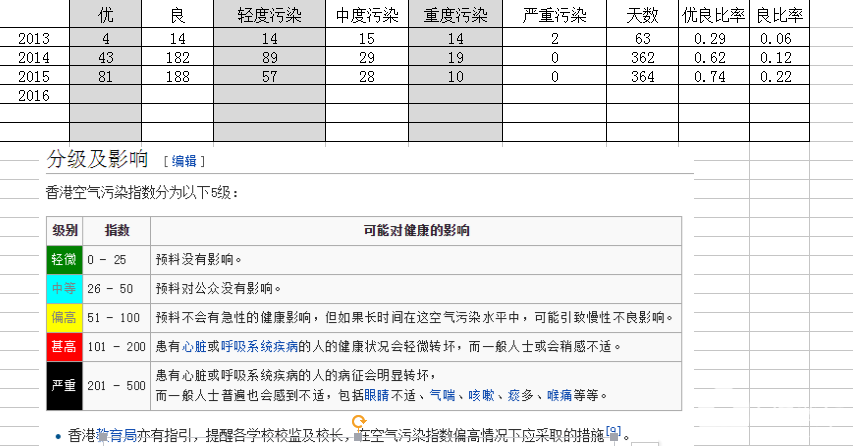Click the cell with value 188
Screen dimensions: 853x446
point(177,76)
